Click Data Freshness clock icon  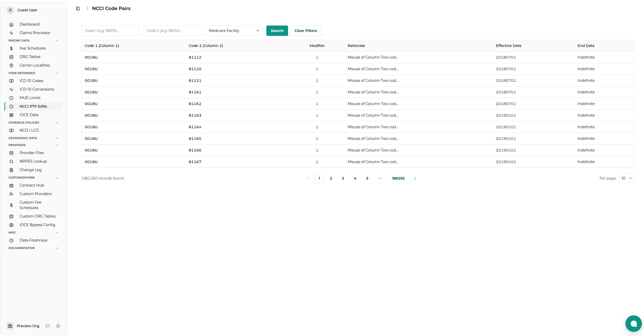pos(11,241)
